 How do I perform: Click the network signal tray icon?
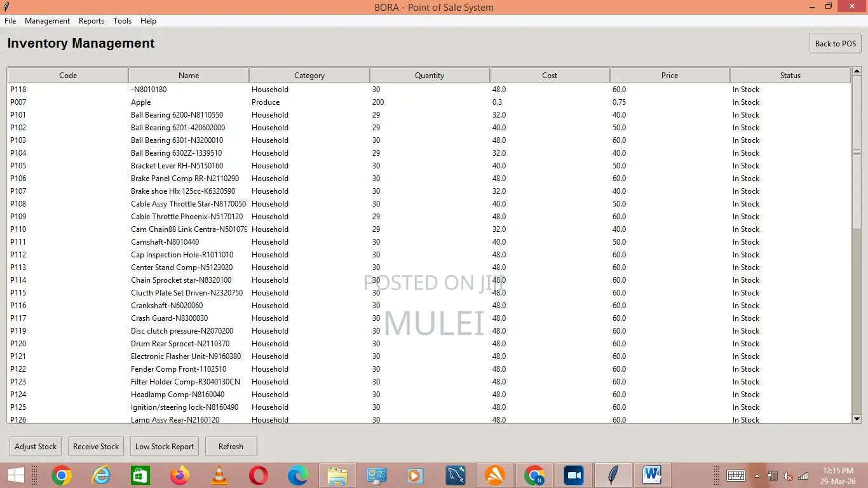[803, 475]
